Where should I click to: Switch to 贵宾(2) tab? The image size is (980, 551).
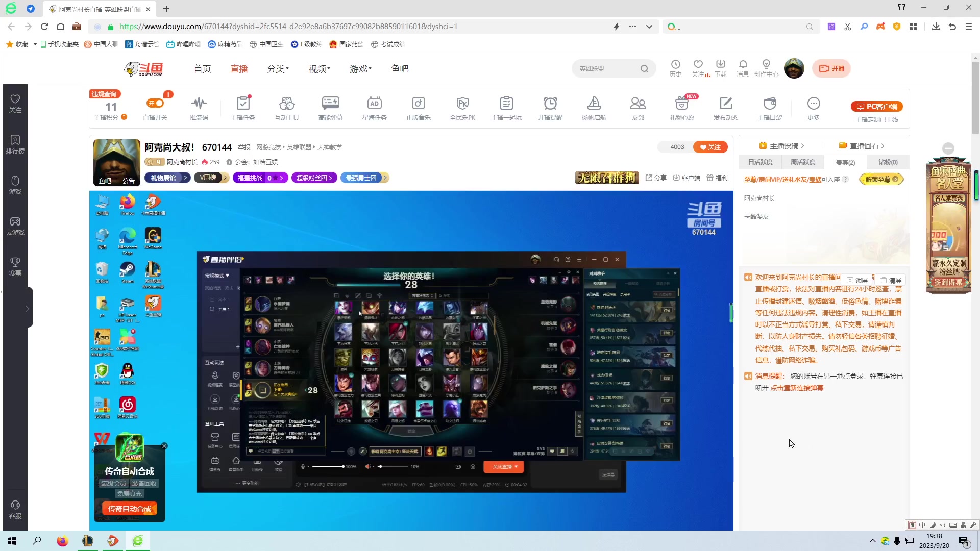pos(845,162)
